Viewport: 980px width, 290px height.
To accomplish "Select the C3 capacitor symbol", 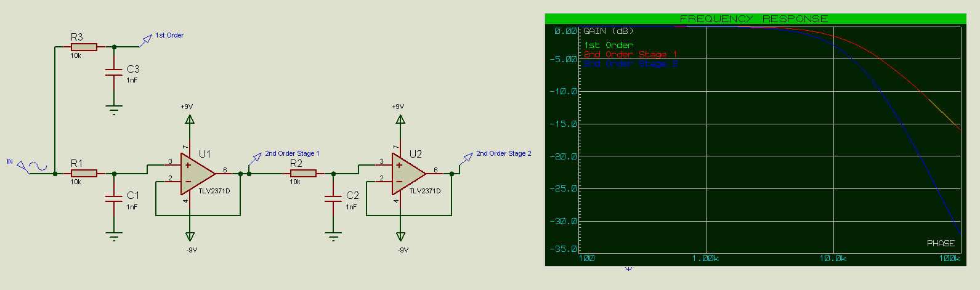I will 114,73.
